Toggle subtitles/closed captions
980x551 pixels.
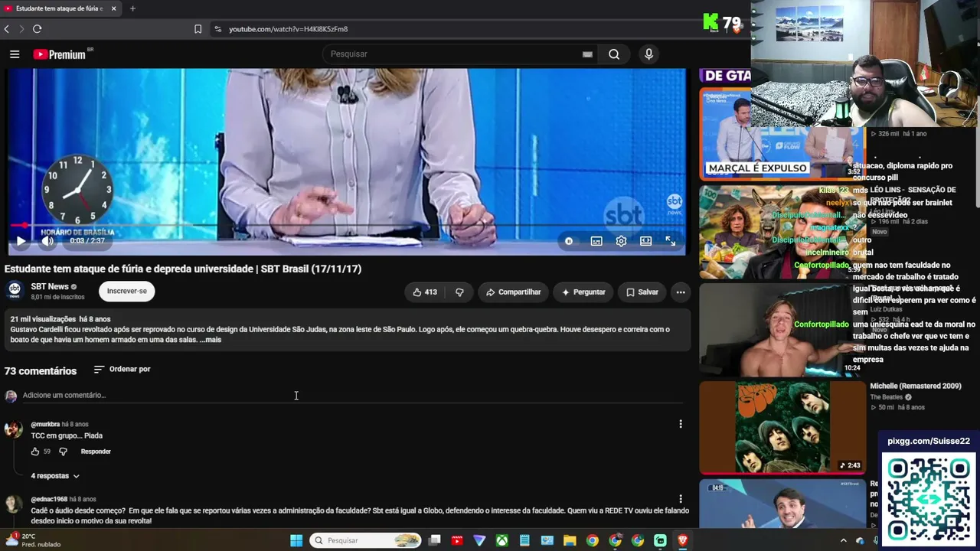(596, 241)
